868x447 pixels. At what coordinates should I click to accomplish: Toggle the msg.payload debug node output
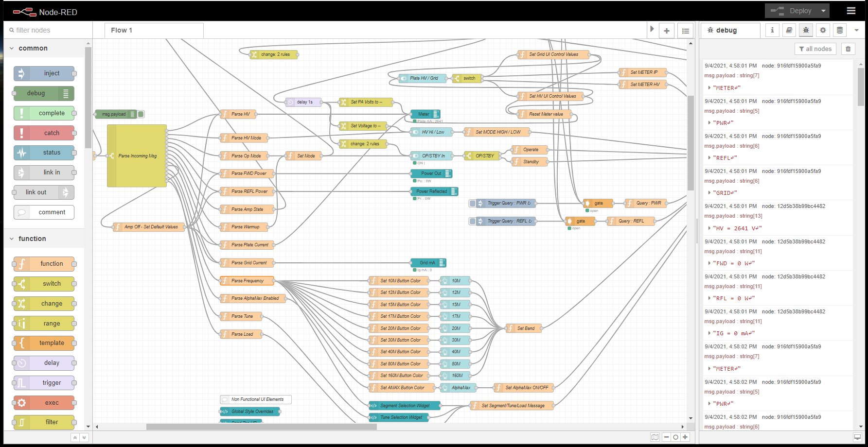pyautogui.click(x=141, y=114)
